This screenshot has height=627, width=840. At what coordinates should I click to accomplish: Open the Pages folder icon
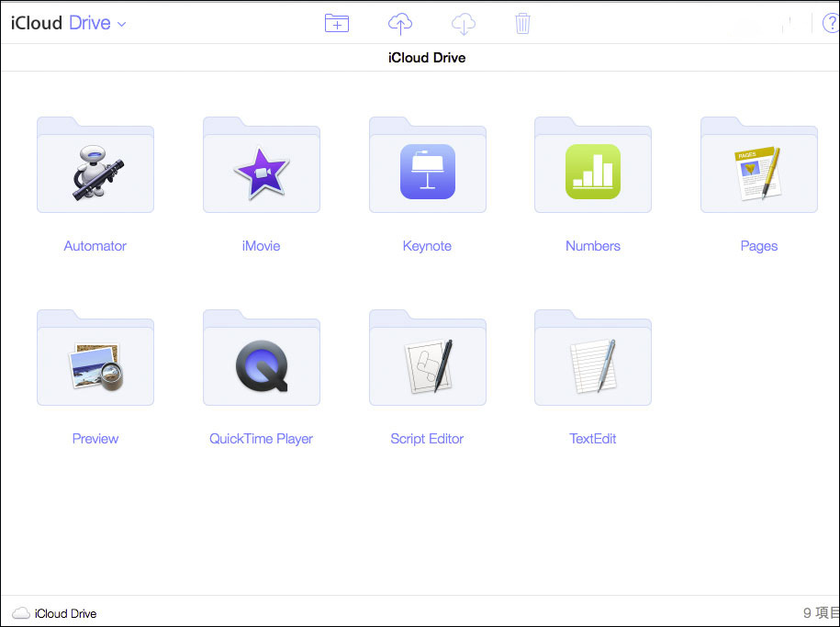pyautogui.click(x=759, y=165)
